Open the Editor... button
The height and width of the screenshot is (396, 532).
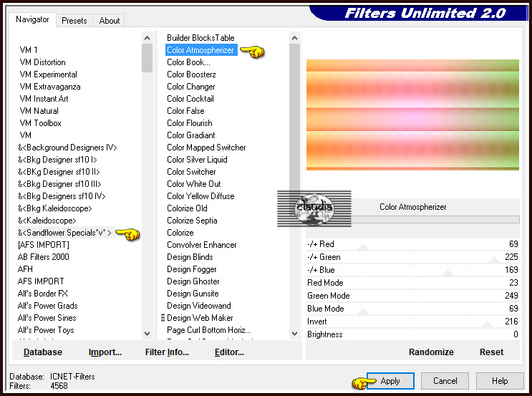[229, 352]
